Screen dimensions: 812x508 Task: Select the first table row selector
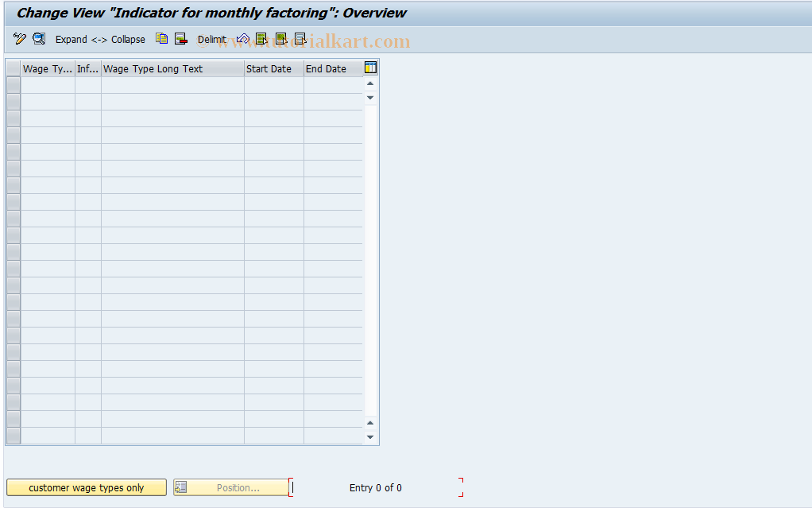pos(14,86)
